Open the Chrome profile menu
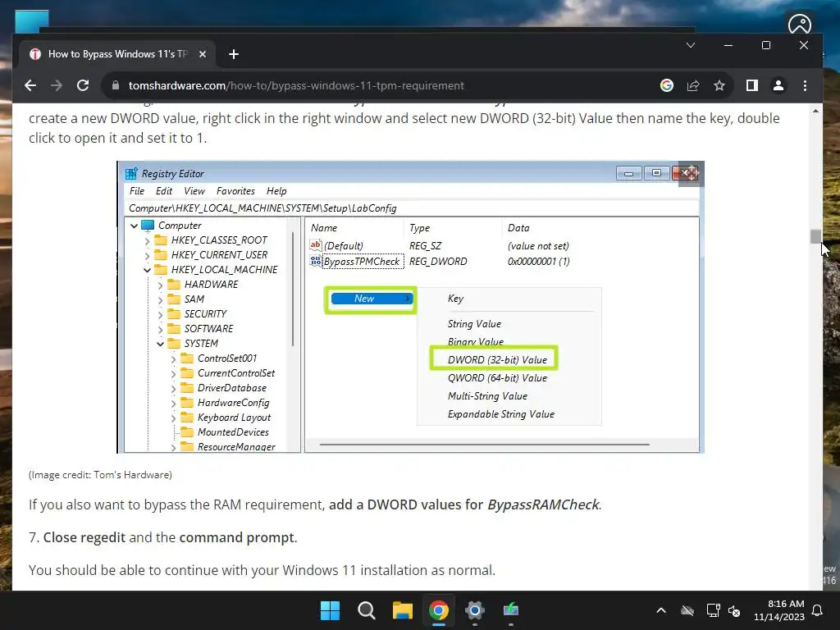Screen dimensions: 840x630 (778, 85)
